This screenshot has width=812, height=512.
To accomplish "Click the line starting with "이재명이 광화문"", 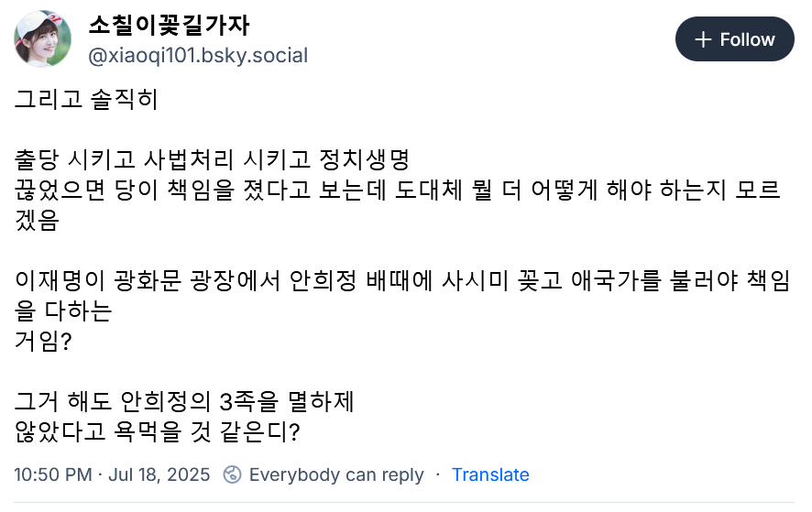I will click(x=401, y=280).
